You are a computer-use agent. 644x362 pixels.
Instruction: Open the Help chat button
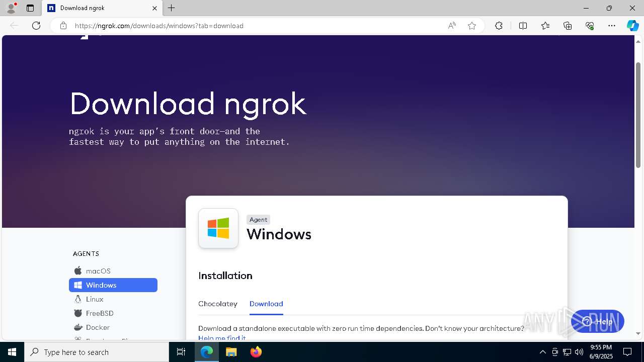pos(598,321)
